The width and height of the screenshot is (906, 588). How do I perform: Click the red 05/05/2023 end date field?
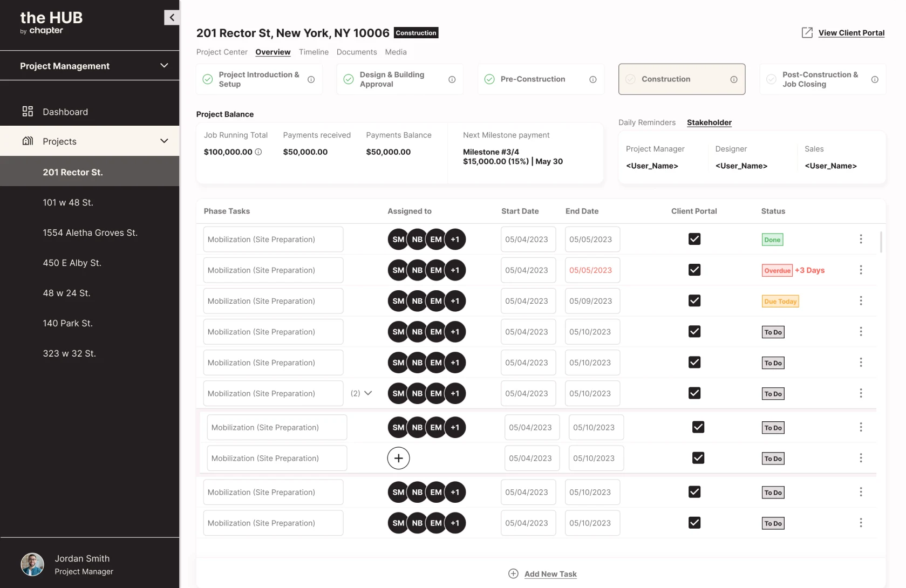[x=592, y=270]
